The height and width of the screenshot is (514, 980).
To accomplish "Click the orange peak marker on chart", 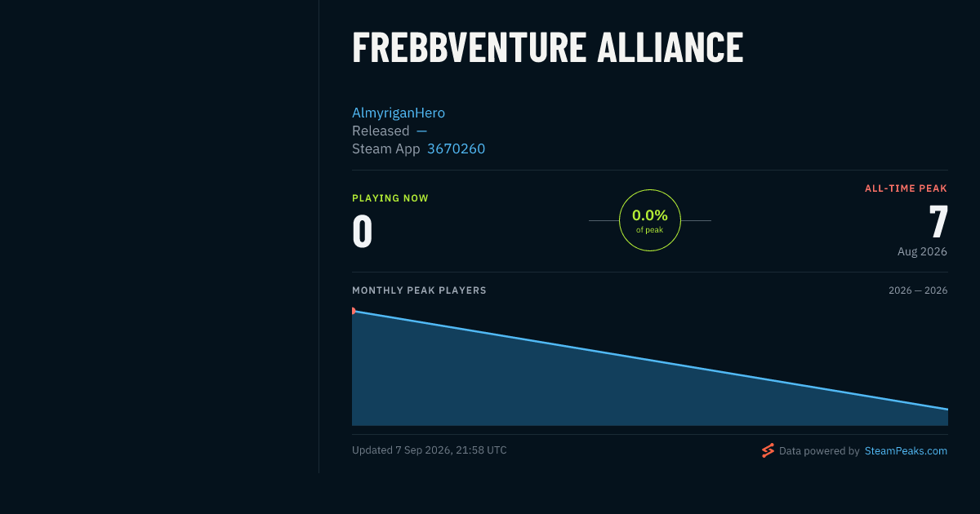I will (x=353, y=311).
